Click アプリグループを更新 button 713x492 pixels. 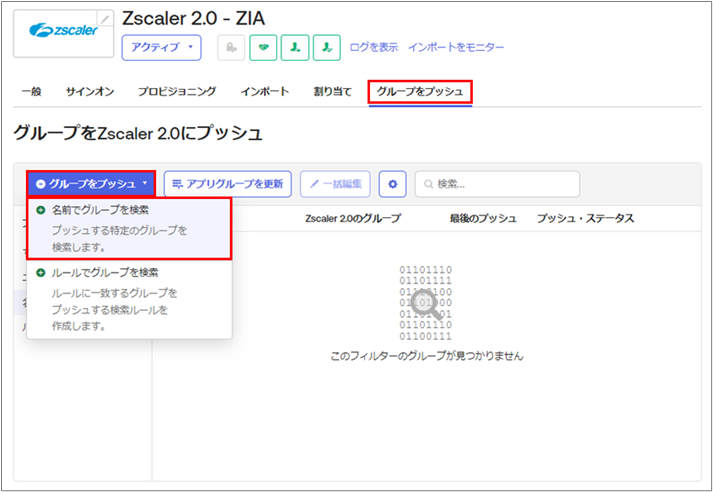pyautogui.click(x=227, y=184)
